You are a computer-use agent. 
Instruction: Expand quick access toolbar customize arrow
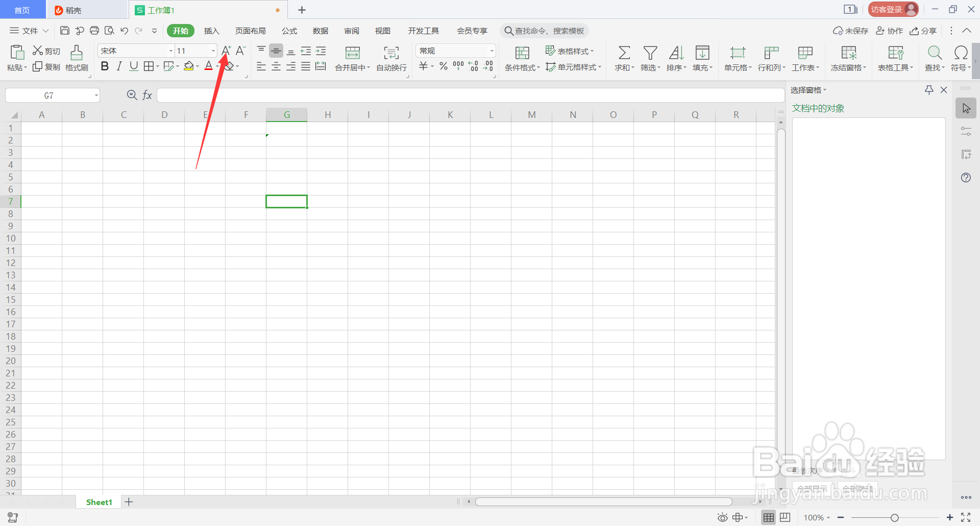pyautogui.click(x=154, y=31)
